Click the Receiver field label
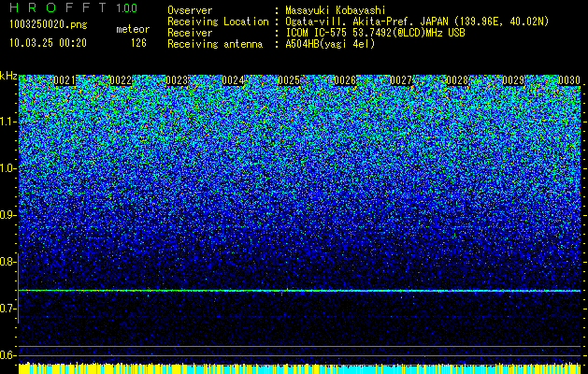 (190, 33)
